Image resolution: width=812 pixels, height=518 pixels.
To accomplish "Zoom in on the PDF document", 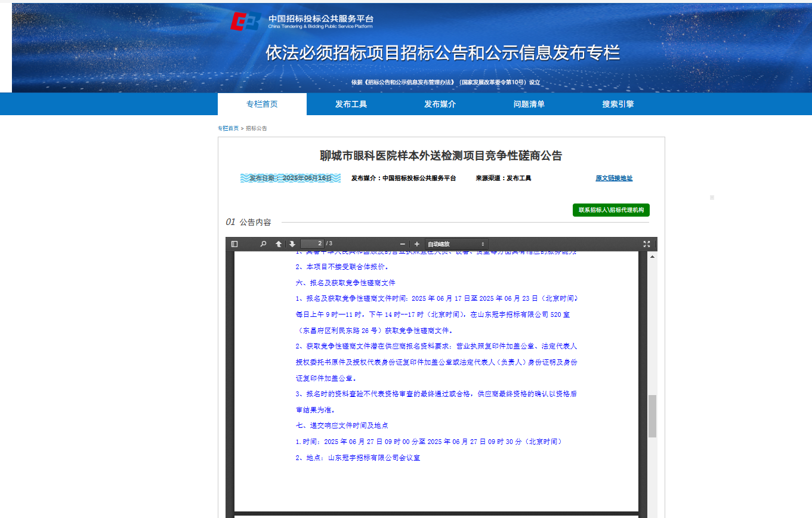I will tap(417, 243).
